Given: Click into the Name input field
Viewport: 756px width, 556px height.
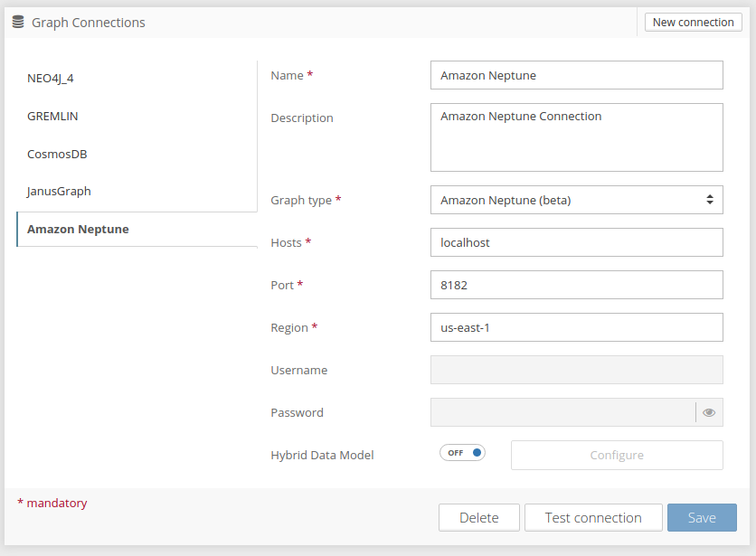Looking at the screenshot, I should click(576, 76).
